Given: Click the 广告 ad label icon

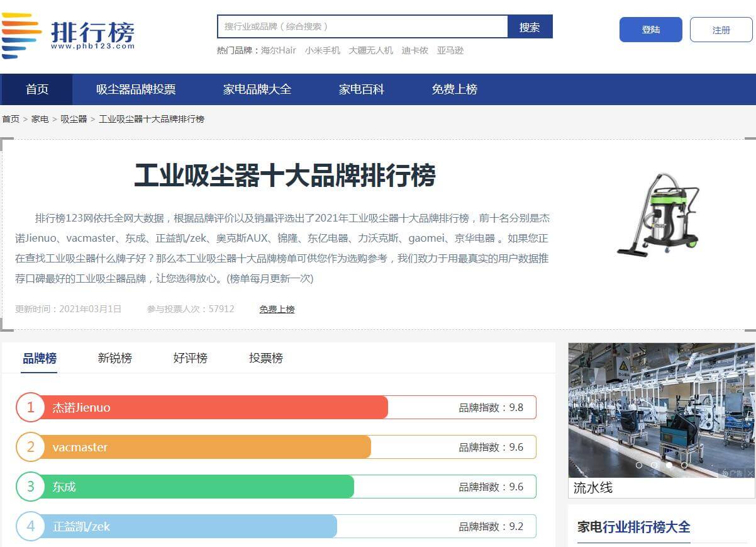Looking at the screenshot, I should pyautogui.click(x=733, y=473).
